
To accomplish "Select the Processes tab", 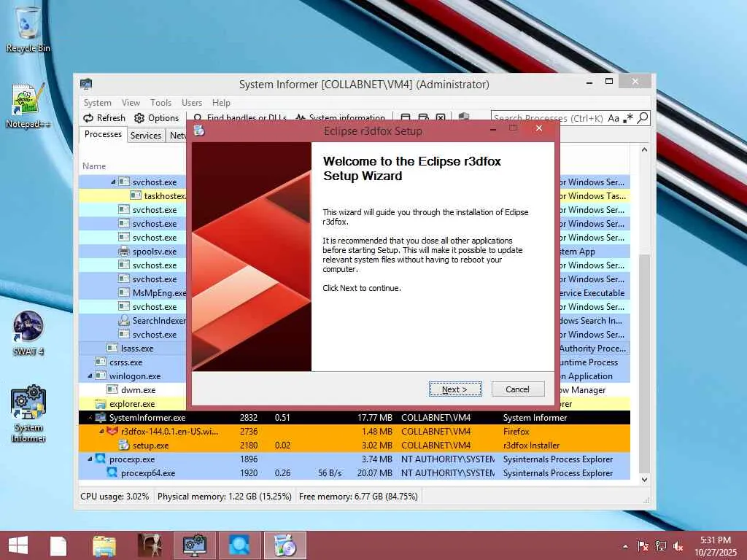I will (x=103, y=134).
